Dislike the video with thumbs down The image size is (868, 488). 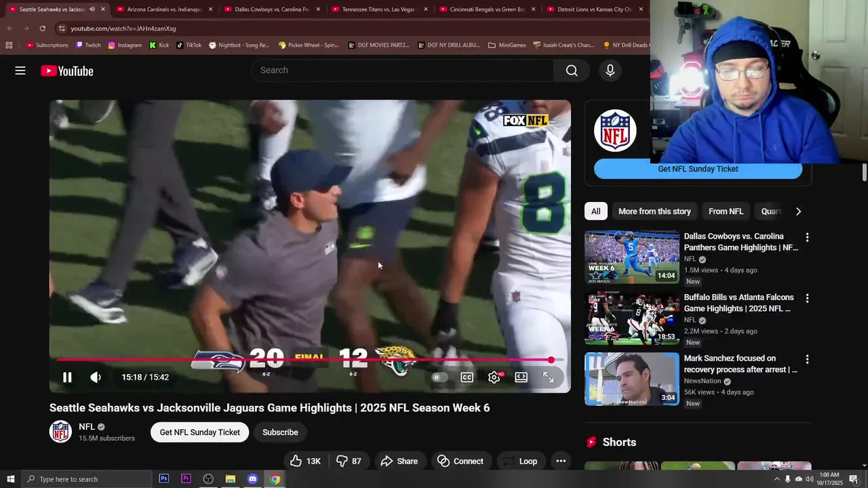click(x=349, y=462)
